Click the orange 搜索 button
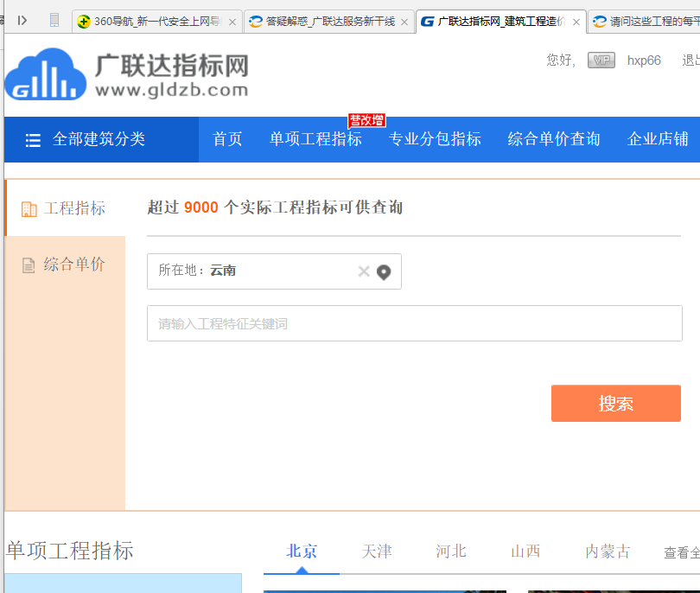The image size is (700, 593). [x=615, y=403]
